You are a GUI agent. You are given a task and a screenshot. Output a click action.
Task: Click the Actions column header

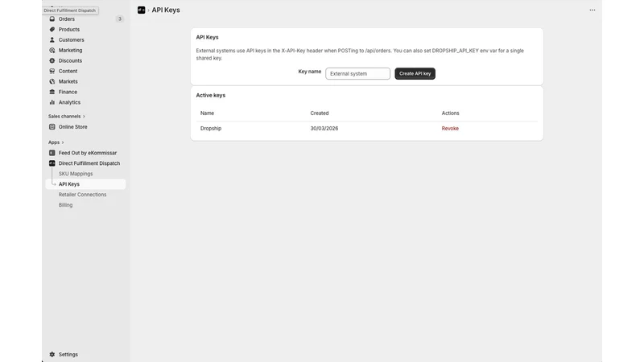[450, 113]
